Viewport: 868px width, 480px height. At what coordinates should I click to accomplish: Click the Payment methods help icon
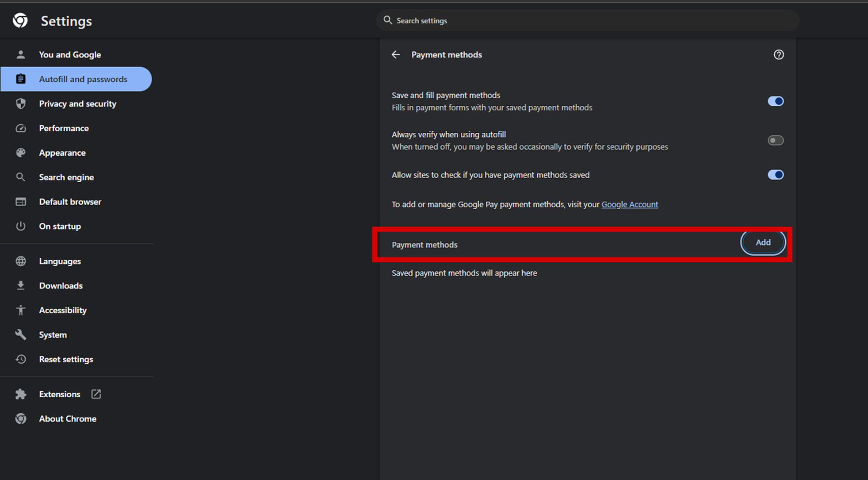point(779,54)
